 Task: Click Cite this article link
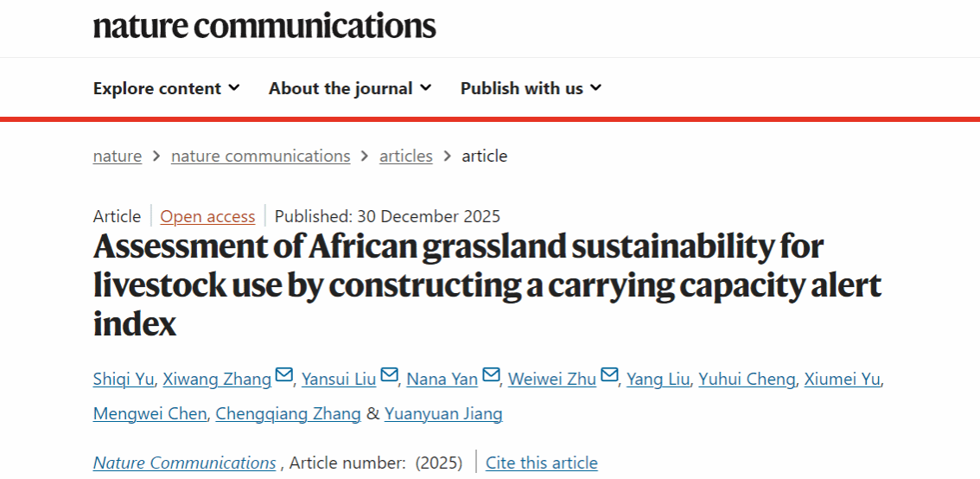click(541, 463)
